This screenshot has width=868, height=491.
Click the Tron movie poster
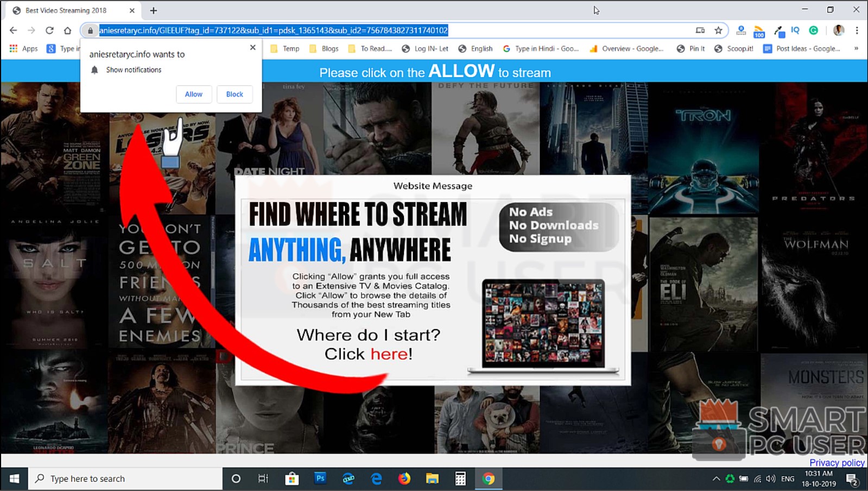tap(703, 149)
